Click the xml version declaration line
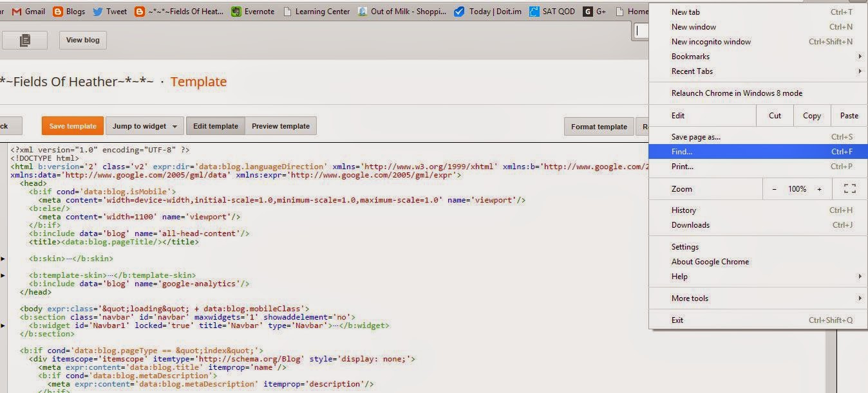 100,150
